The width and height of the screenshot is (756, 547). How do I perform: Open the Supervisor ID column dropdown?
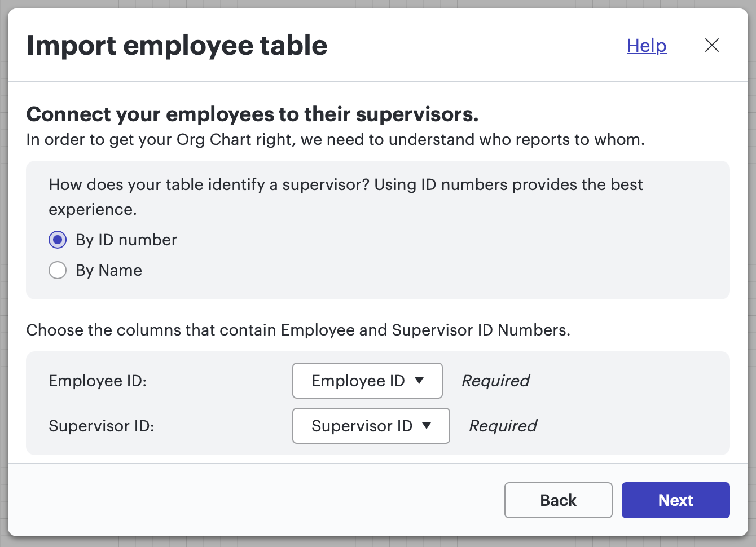click(371, 426)
